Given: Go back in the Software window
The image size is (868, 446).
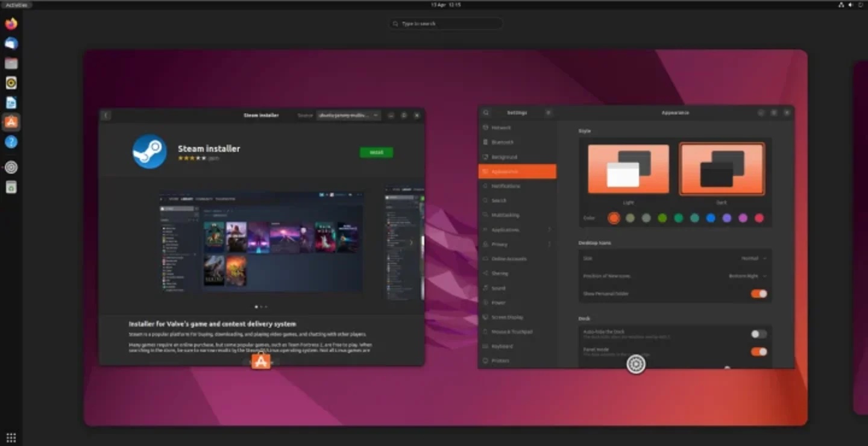Looking at the screenshot, I should [106, 115].
